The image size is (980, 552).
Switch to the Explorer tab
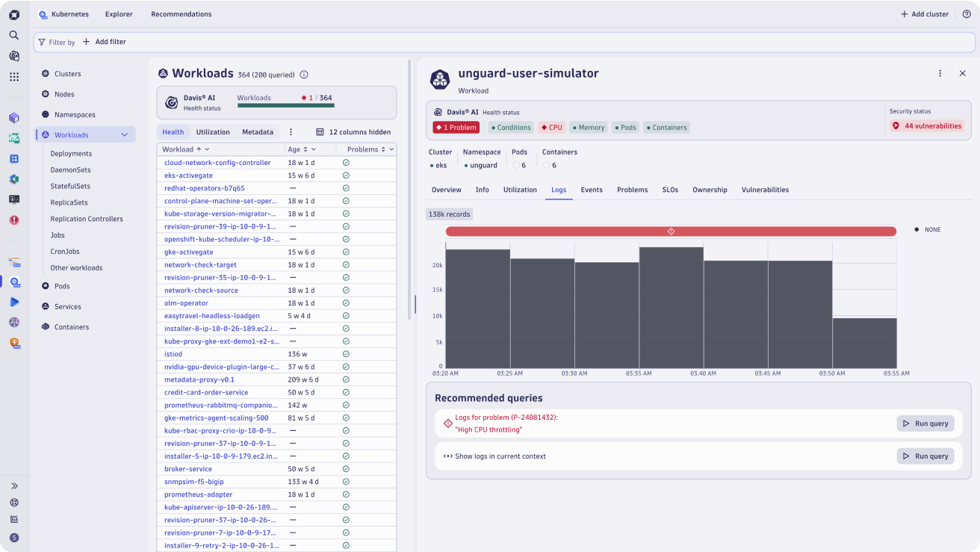pos(119,14)
